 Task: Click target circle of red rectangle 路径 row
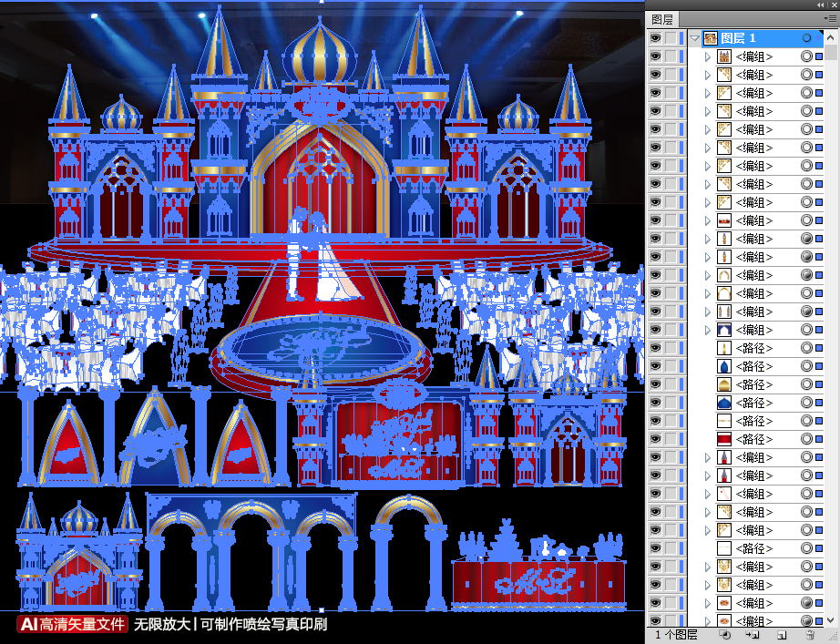point(806,439)
